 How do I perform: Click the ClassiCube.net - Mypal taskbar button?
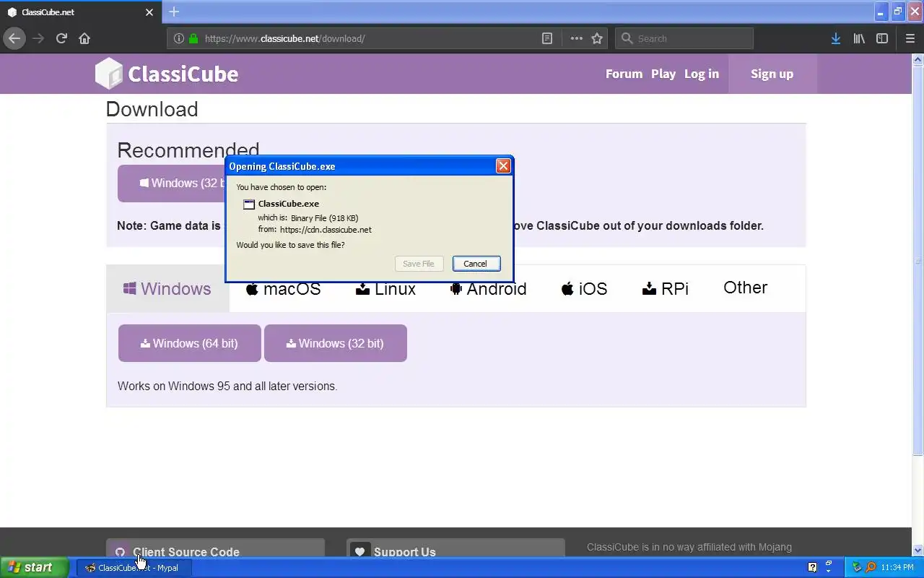pyautogui.click(x=136, y=568)
